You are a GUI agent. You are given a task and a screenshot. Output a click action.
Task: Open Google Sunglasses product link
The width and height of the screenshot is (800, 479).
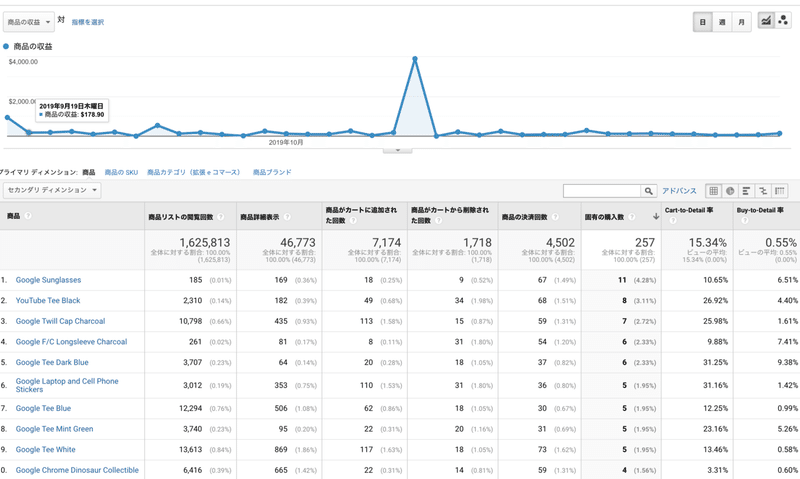[x=48, y=280]
